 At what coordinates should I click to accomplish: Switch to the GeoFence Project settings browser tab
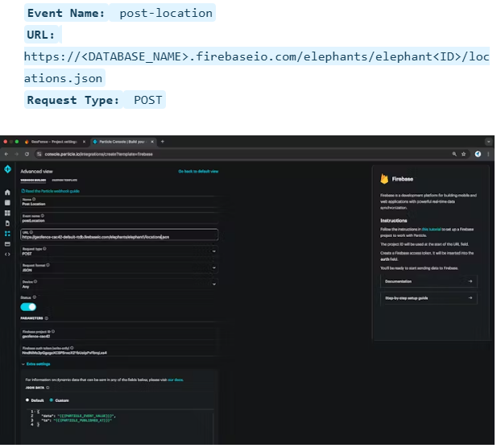coord(53,141)
